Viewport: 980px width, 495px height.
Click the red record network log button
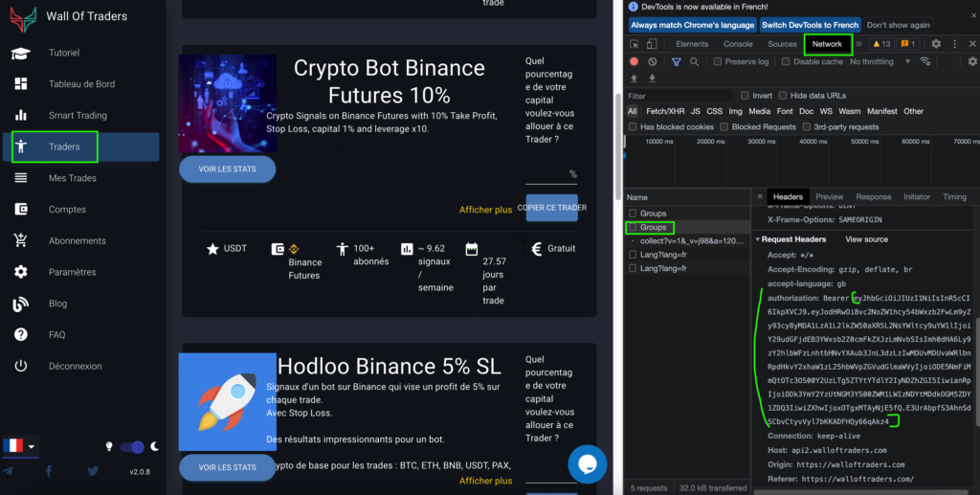(x=634, y=62)
